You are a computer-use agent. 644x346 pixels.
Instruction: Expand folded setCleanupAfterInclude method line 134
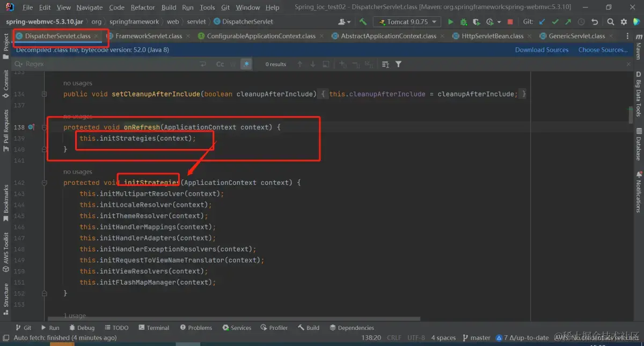44,94
